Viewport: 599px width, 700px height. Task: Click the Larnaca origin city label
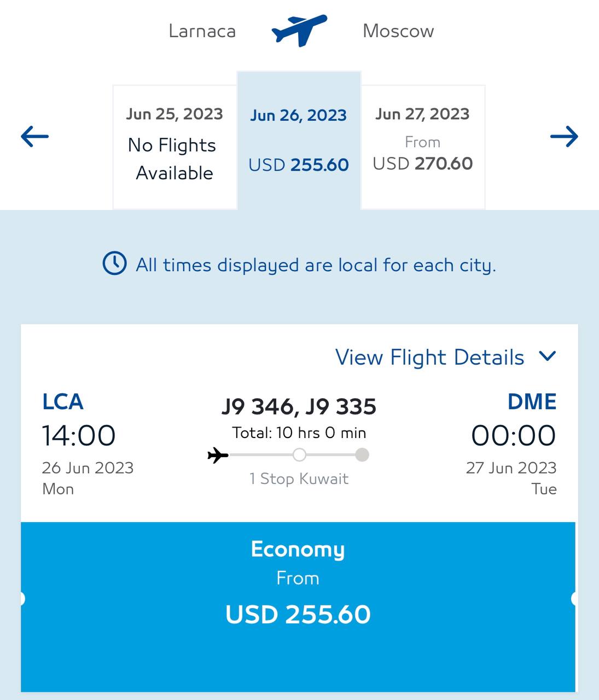[202, 31]
